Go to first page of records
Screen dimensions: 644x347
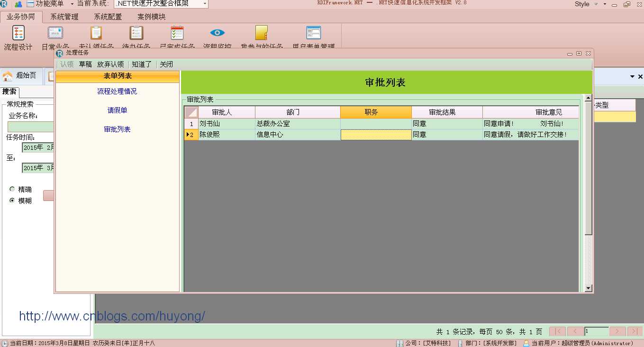pos(557,331)
